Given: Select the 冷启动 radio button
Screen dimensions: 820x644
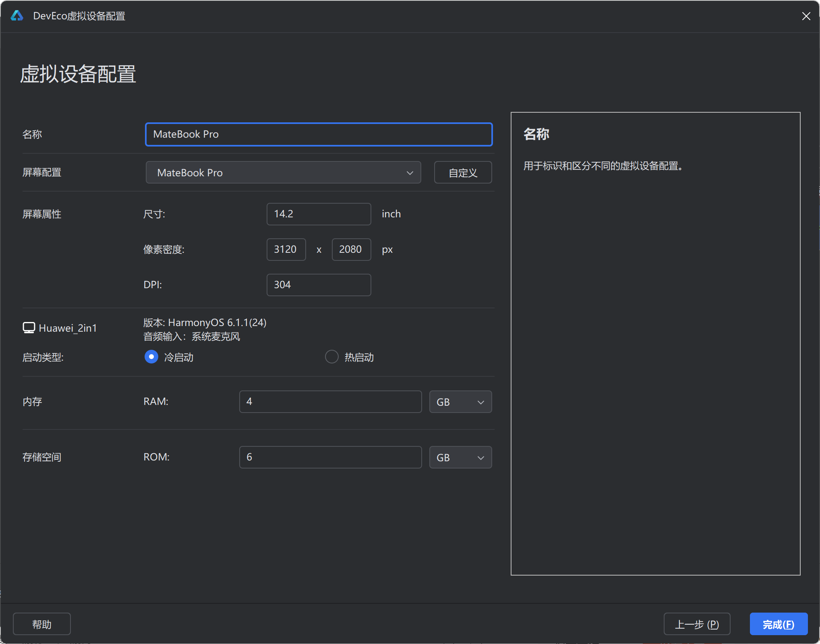Looking at the screenshot, I should click(151, 357).
